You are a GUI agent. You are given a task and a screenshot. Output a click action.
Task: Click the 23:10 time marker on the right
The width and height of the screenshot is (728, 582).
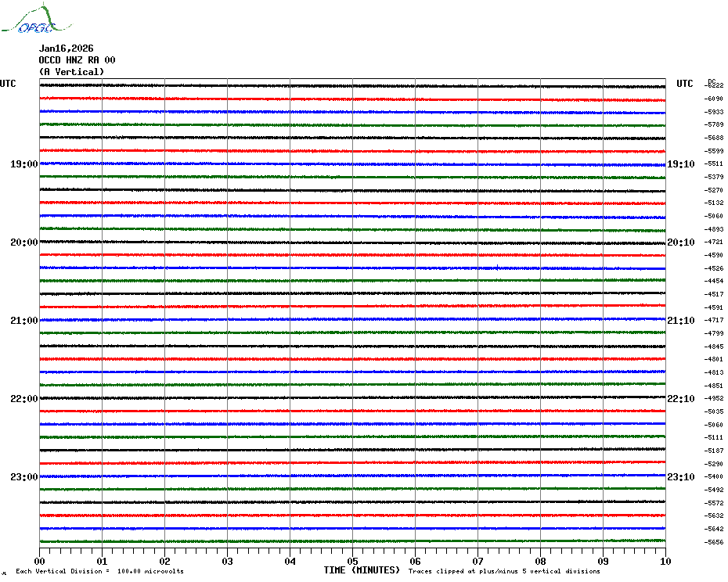coord(680,477)
